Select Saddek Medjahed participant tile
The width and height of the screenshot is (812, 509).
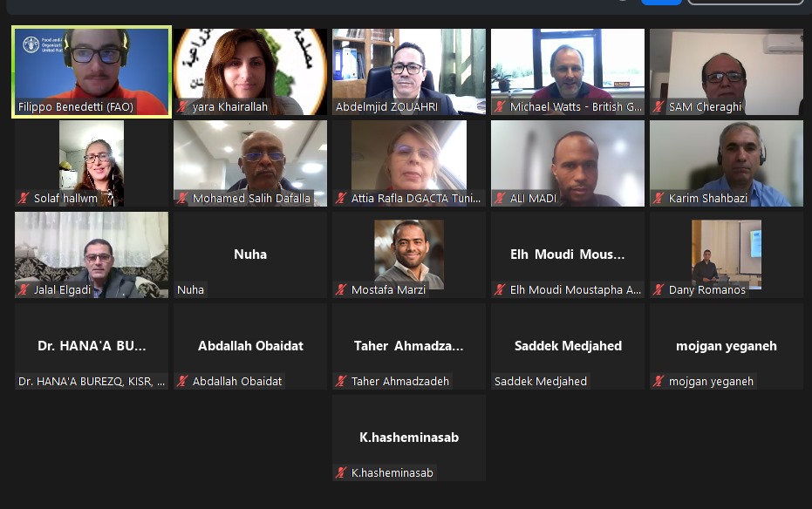(x=568, y=346)
